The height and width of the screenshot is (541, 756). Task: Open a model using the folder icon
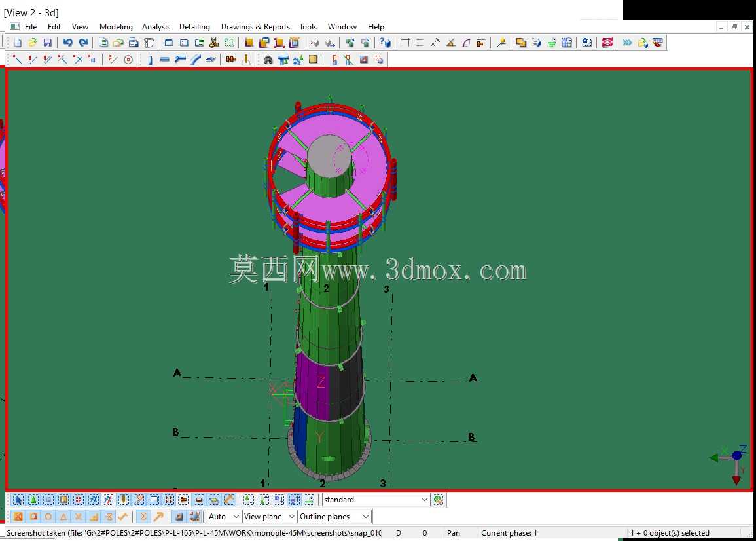(32, 43)
